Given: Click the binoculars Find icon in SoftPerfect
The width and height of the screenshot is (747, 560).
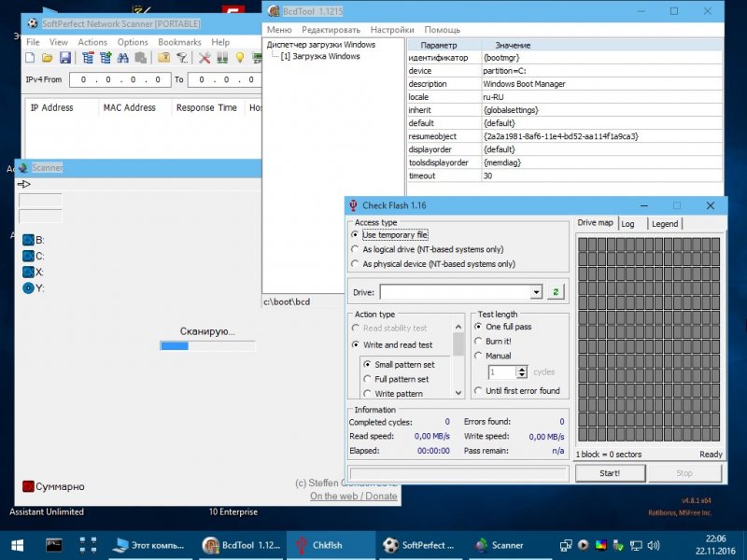Looking at the screenshot, I should (x=123, y=58).
